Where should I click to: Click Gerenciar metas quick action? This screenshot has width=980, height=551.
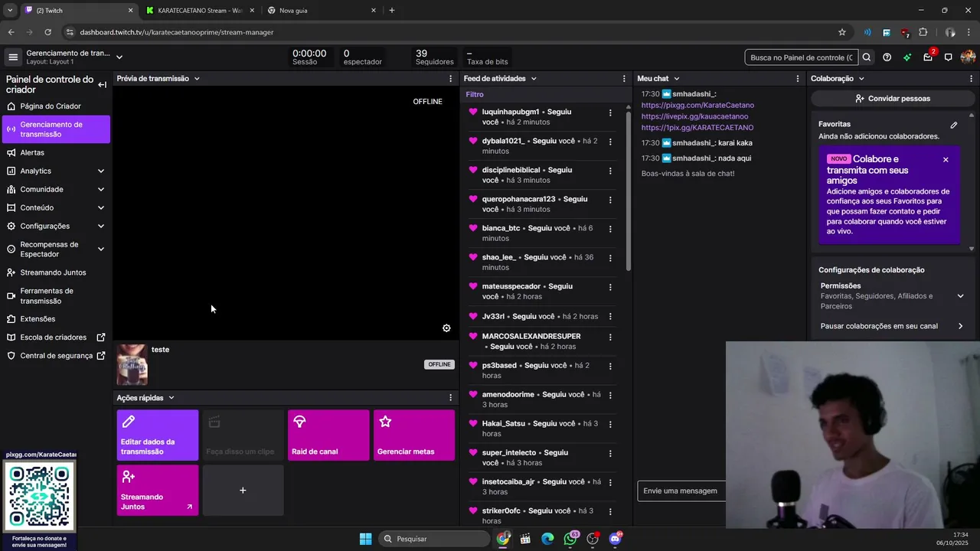[414, 435]
